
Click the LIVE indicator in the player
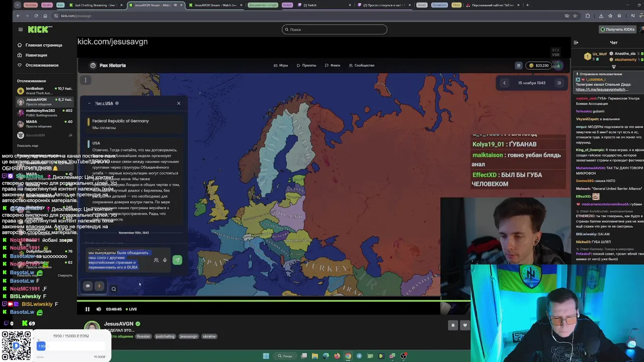(x=131, y=309)
